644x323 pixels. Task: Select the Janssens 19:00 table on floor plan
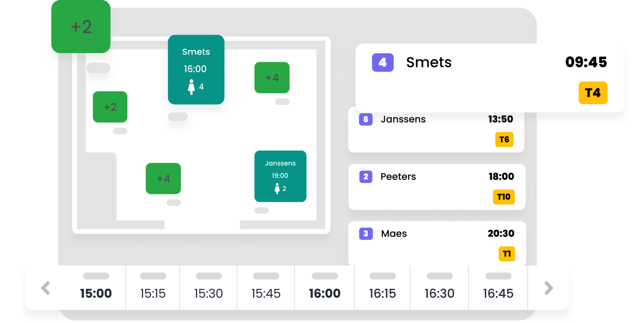tap(280, 176)
